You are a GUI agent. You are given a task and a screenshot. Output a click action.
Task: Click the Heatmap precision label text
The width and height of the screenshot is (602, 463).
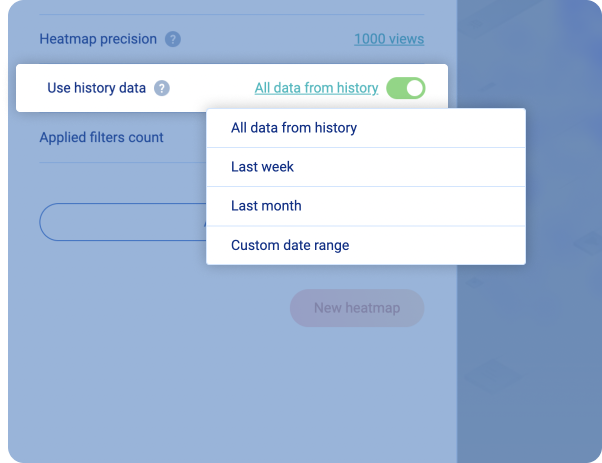98,39
